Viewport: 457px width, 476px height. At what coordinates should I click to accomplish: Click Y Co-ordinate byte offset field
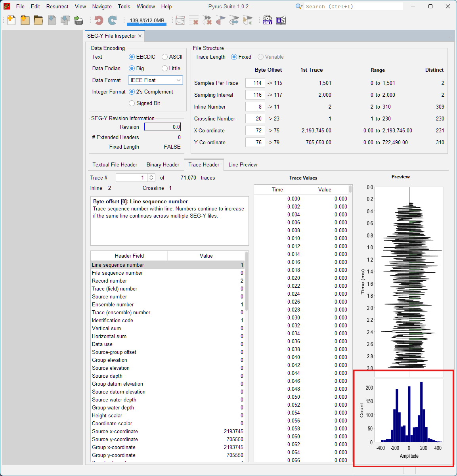click(255, 142)
